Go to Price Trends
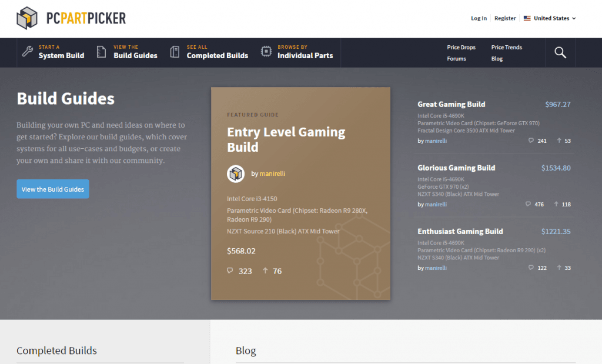 tap(506, 47)
